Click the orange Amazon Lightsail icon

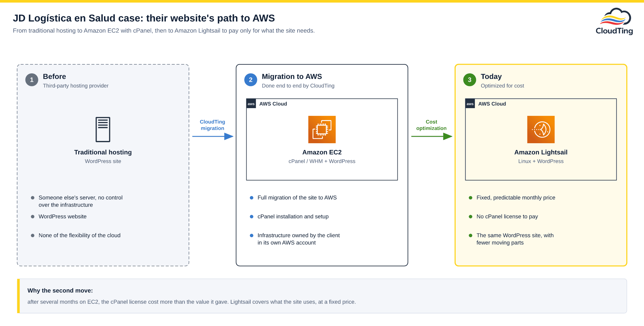pyautogui.click(x=541, y=129)
